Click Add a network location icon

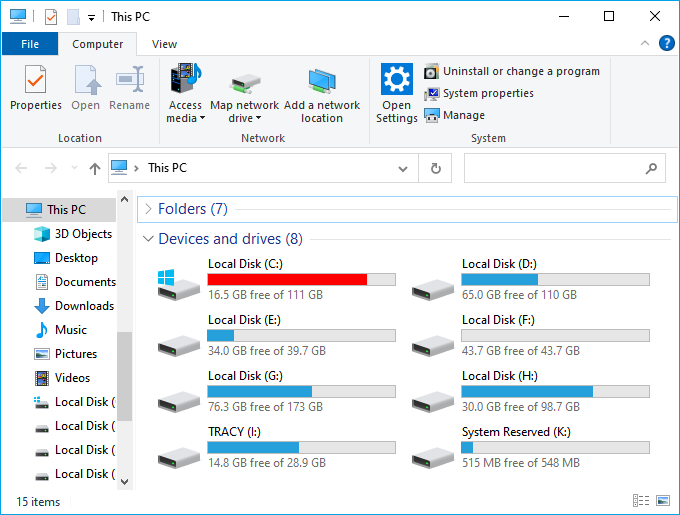[322, 82]
